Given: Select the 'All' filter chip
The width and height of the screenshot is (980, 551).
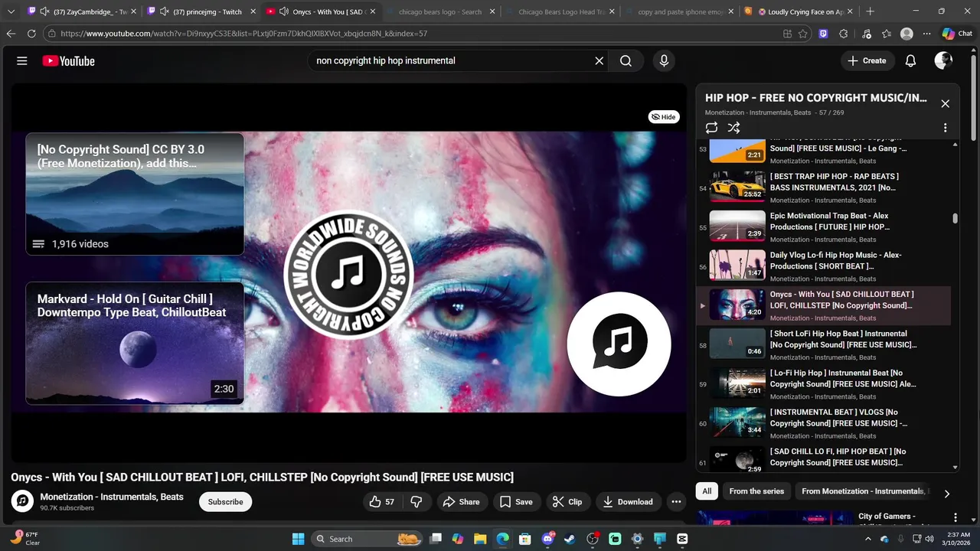Looking at the screenshot, I should click(x=707, y=491).
